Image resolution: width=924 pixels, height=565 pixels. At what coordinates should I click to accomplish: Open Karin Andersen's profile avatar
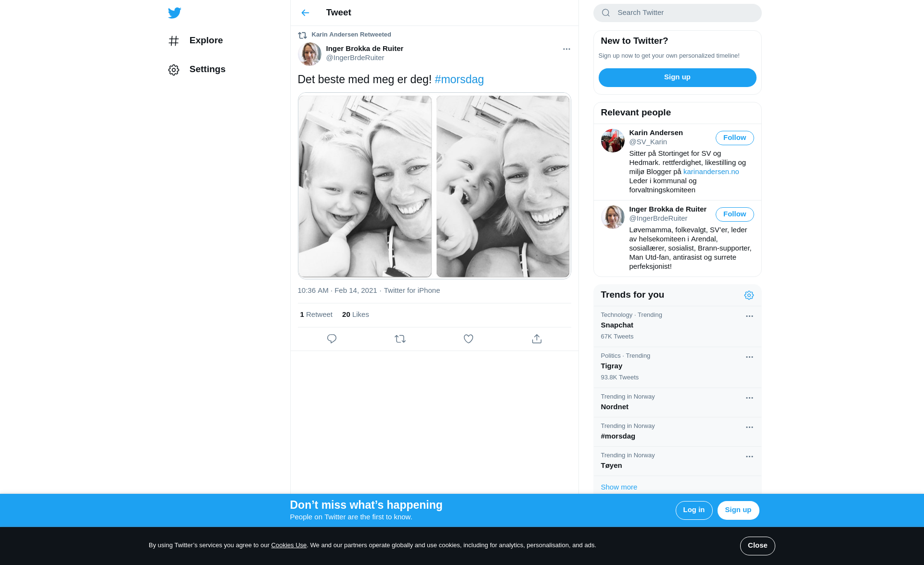[613, 141]
